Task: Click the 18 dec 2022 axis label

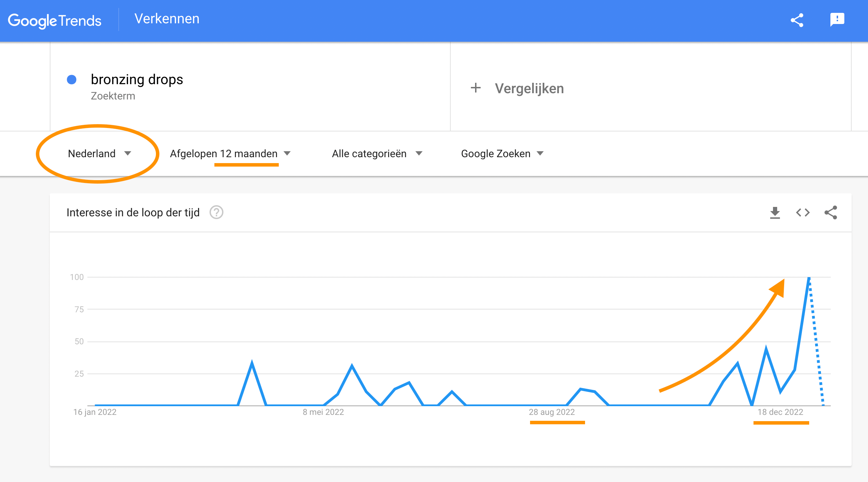Action: coord(780,412)
